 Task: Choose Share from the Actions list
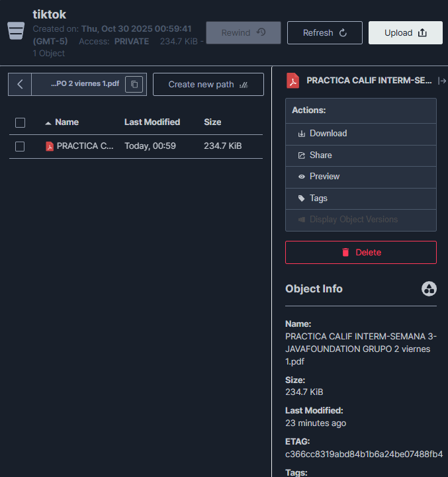(x=320, y=155)
